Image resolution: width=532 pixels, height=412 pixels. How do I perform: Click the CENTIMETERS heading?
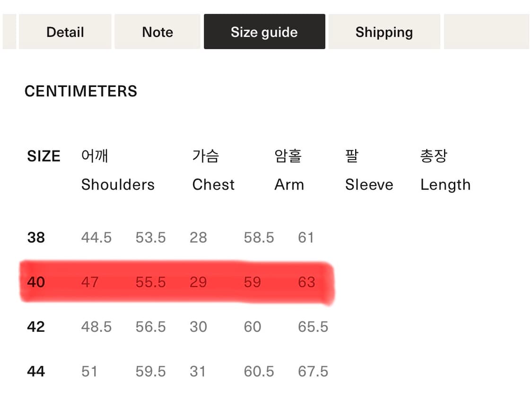coord(80,91)
